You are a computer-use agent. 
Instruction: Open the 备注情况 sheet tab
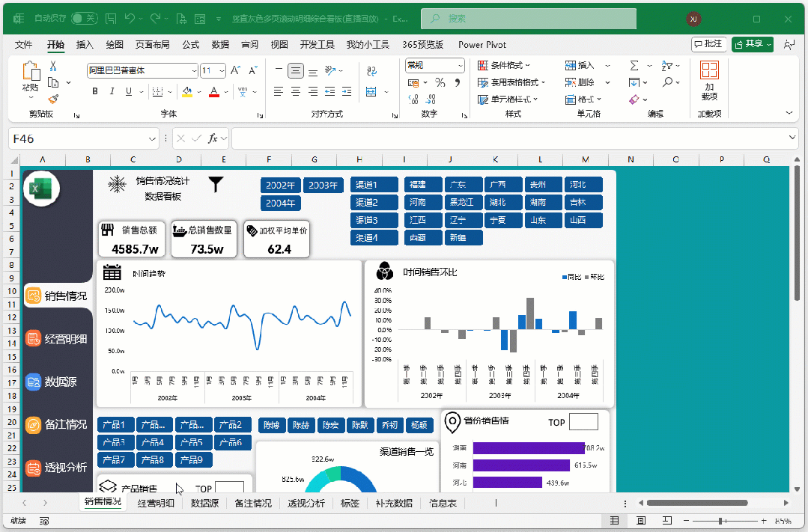(x=253, y=503)
